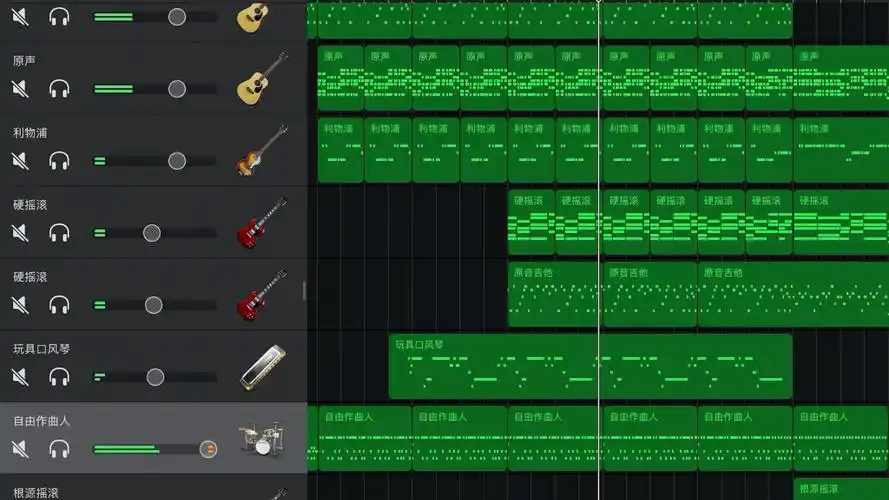
Task: Select the 玩具口风琴 melodica instrument icon
Action: click(262, 368)
